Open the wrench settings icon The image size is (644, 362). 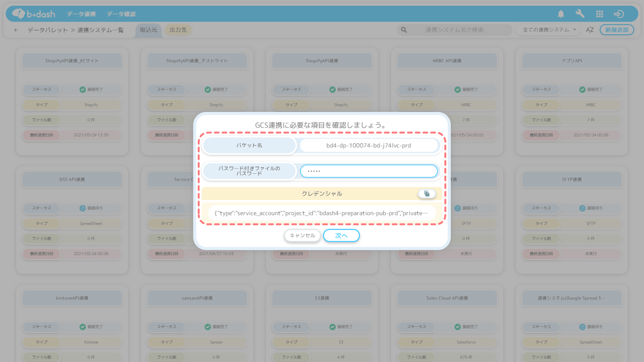point(580,14)
